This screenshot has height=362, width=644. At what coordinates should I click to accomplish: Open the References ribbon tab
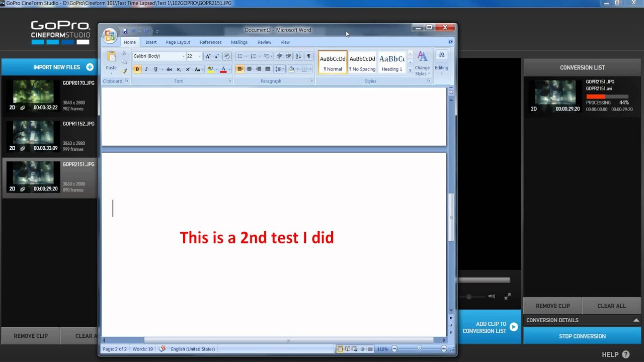[211, 42]
